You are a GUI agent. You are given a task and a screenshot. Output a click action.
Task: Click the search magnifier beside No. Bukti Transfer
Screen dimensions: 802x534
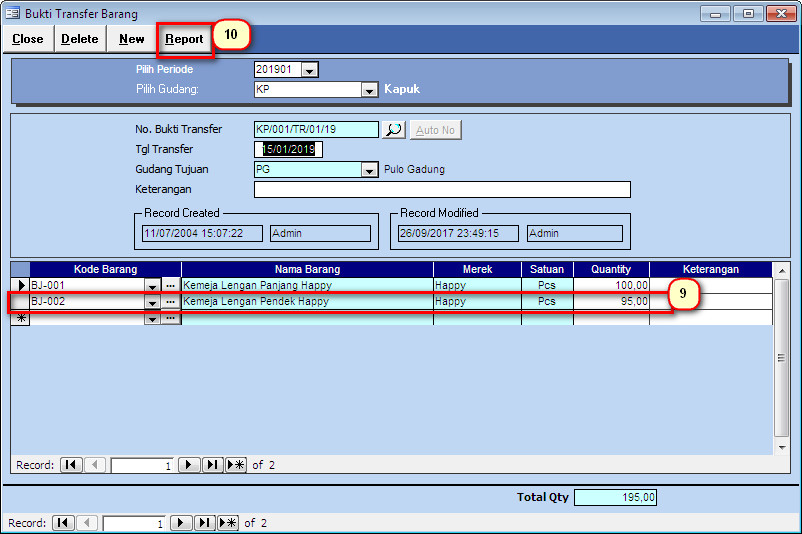coord(393,130)
